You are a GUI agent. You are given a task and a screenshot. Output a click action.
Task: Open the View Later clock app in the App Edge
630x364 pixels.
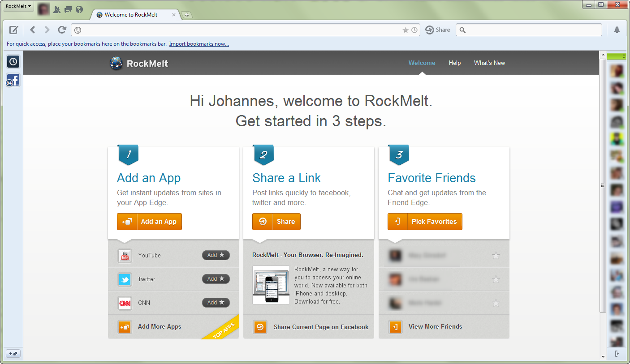pos(13,62)
